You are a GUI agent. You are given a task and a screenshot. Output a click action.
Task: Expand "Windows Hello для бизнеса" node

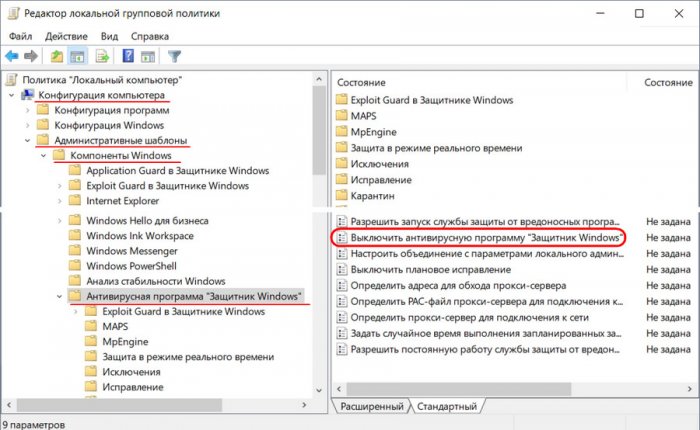(x=60, y=221)
